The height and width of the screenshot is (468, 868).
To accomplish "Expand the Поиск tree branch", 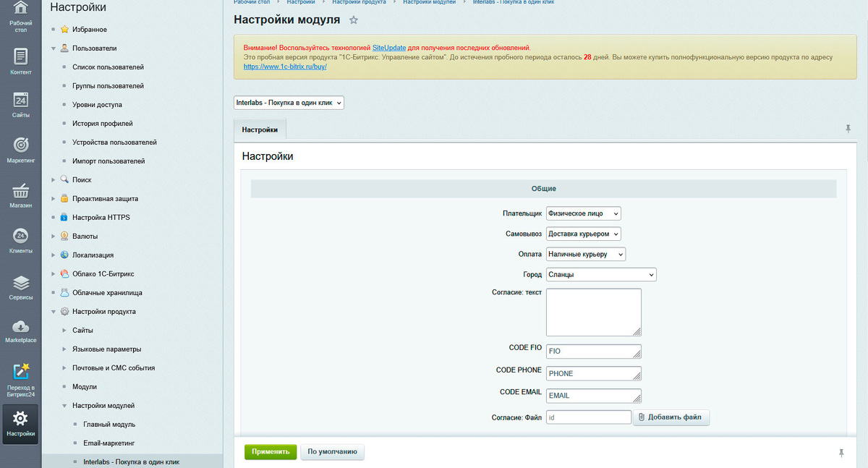I will pyautogui.click(x=54, y=179).
